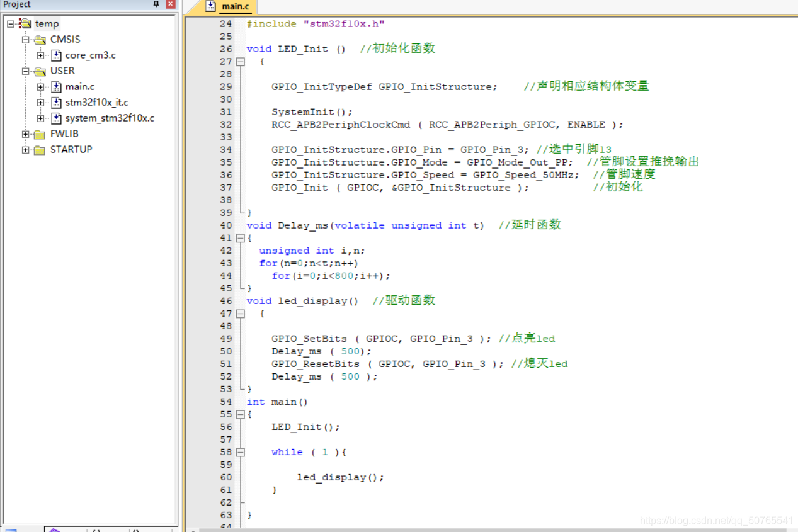Click Delay_ms function name on line 40
The image size is (798, 532).
click(303, 225)
